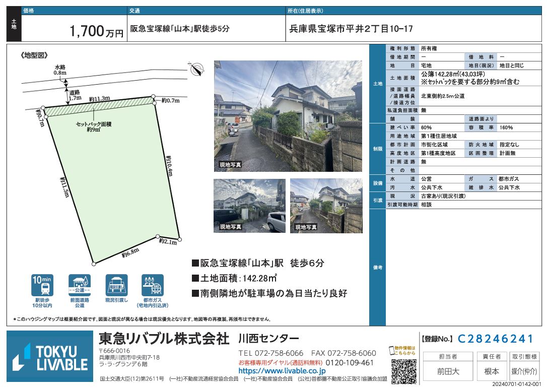
Task: Click the compass north arrow on plot map
Action: [x=198, y=69]
